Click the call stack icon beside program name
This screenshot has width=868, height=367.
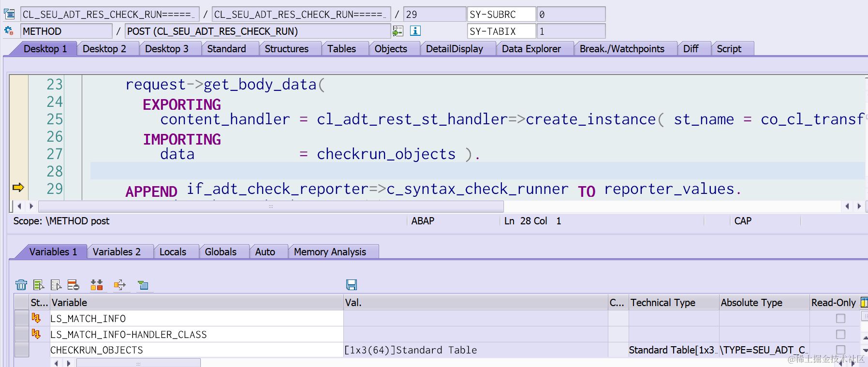pos(9,14)
